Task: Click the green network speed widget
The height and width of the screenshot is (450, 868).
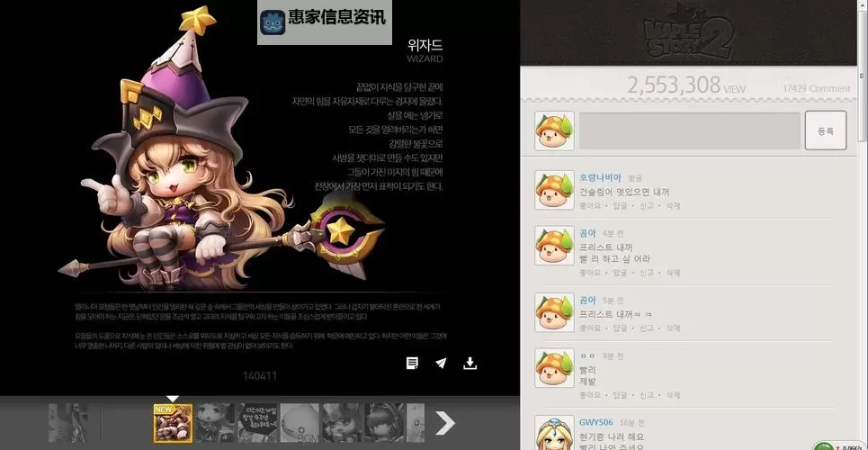Action: (840, 445)
